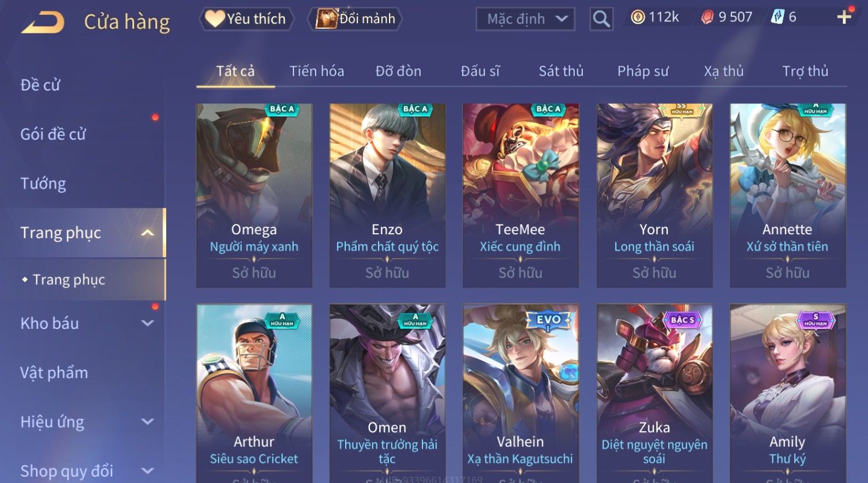Open the Mặc định sort dropdown

coord(525,19)
